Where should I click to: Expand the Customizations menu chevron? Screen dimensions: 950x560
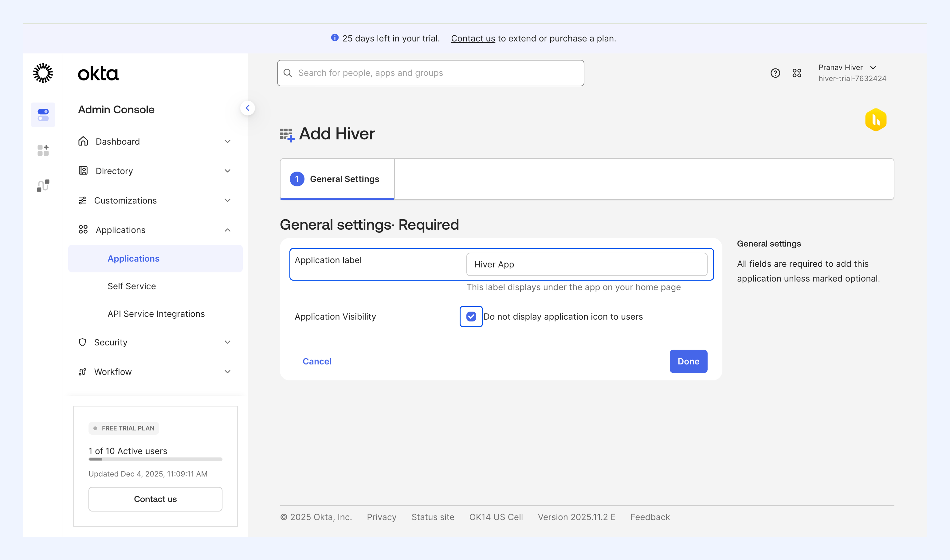228,200
